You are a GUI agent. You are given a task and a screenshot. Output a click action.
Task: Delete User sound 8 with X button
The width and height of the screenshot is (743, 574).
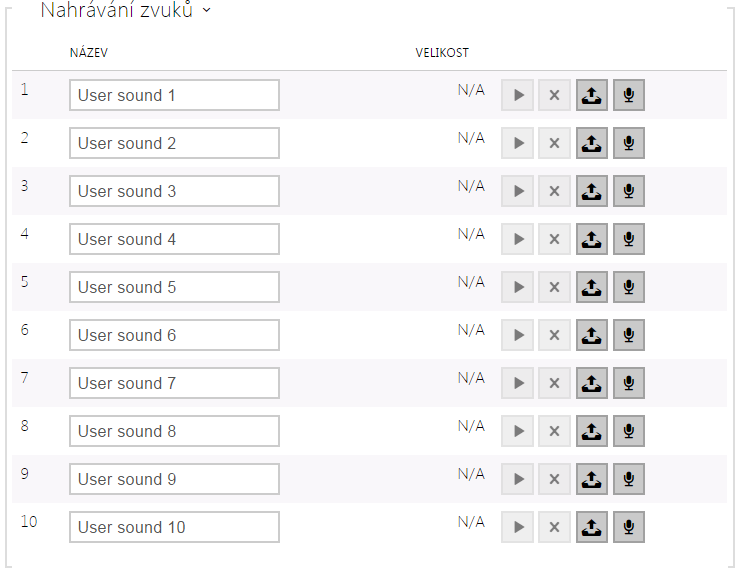click(554, 431)
